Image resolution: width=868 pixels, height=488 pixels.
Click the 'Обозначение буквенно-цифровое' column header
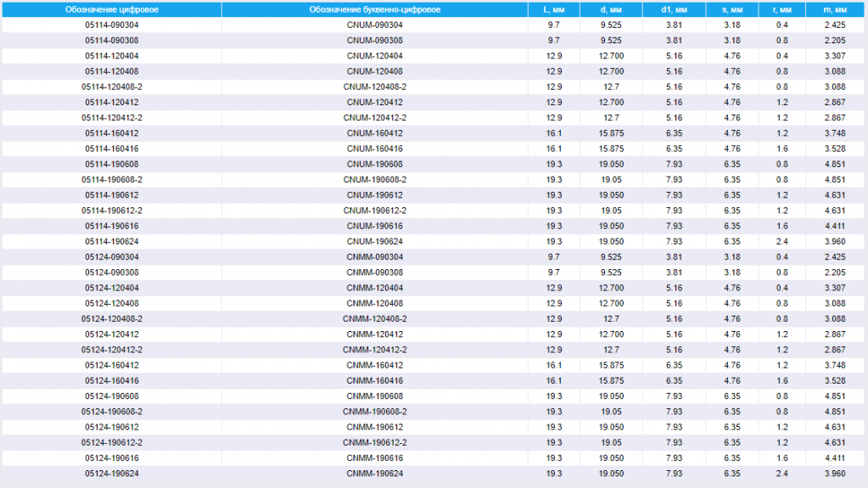[375, 9]
